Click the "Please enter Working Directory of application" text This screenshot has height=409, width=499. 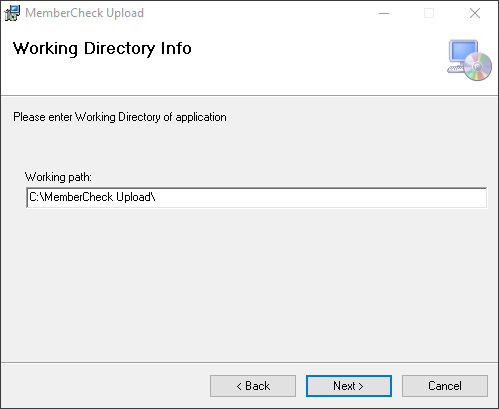click(x=120, y=117)
